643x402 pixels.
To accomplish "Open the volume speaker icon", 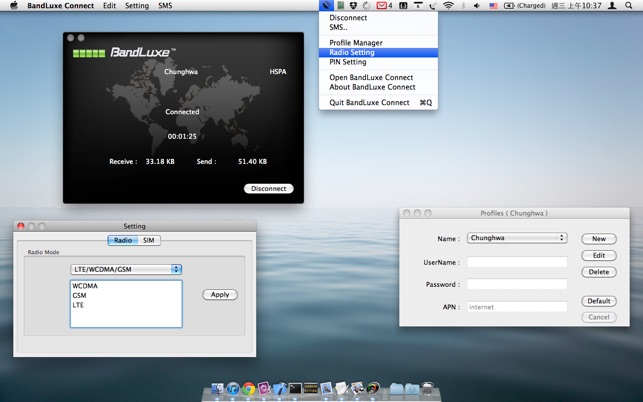I will 477,5.
